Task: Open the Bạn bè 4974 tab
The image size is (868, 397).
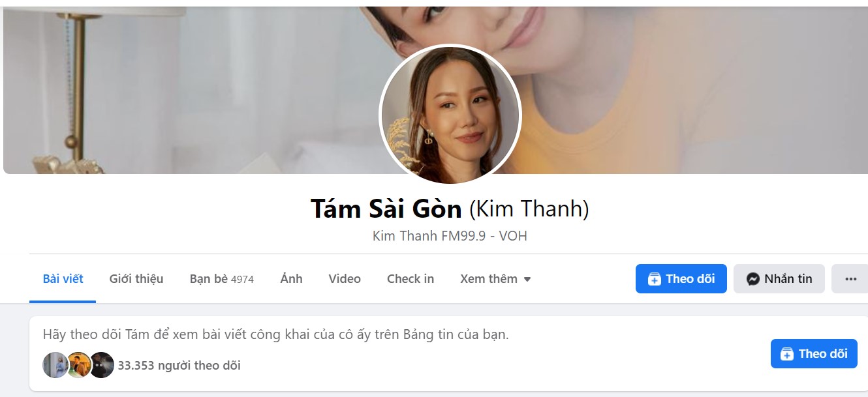Action: (x=222, y=279)
